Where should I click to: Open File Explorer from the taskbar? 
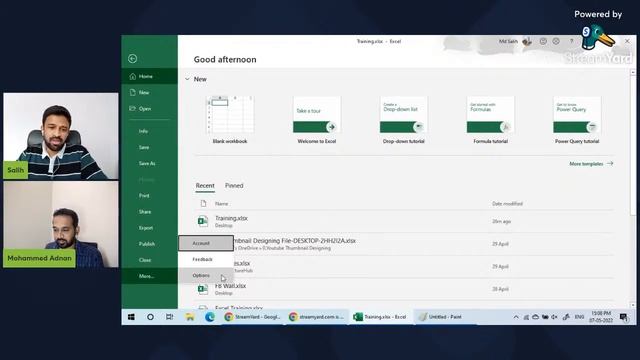(190, 317)
